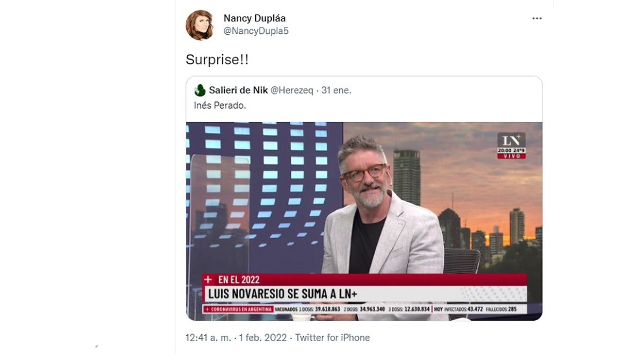The height and width of the screenshot is (362, 644).
Task: Click the Nancy Dupláa display name
Action: point(254,18)
